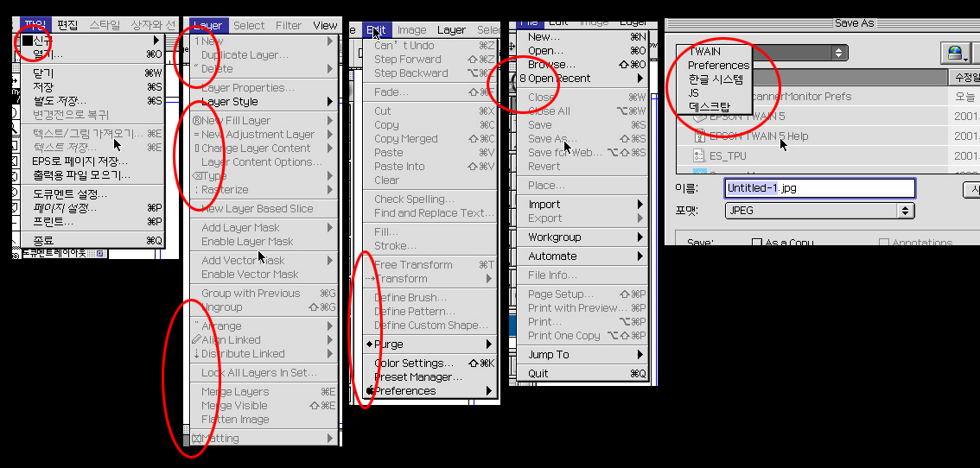This screenshot has width=980, height=468.
Task: Click the Untitled-1.jpg filename field
Action: [x=818, y=188]
